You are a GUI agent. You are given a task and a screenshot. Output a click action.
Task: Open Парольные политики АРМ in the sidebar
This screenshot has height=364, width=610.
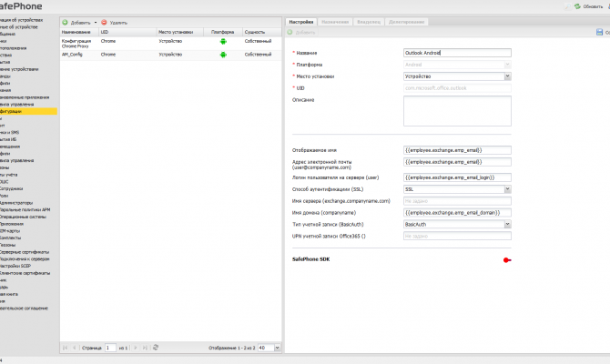coord(25,209)
